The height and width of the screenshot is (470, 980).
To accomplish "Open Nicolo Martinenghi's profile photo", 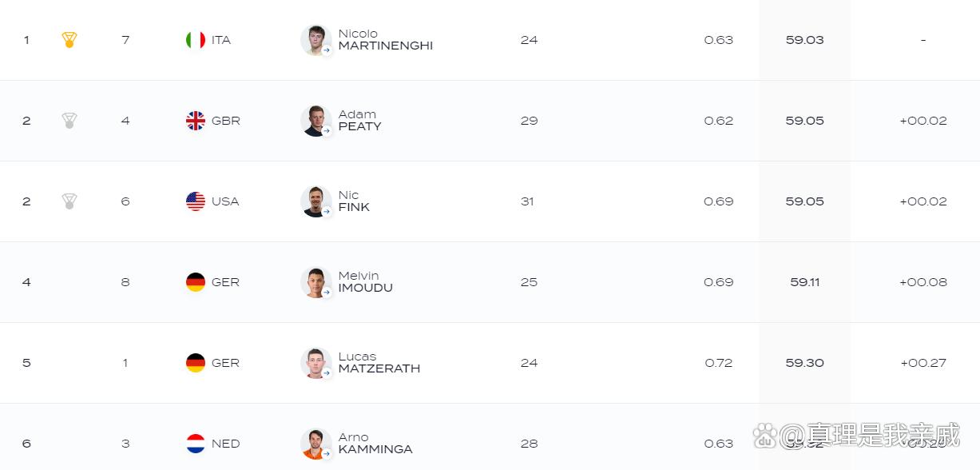I will tap(316, 40).
